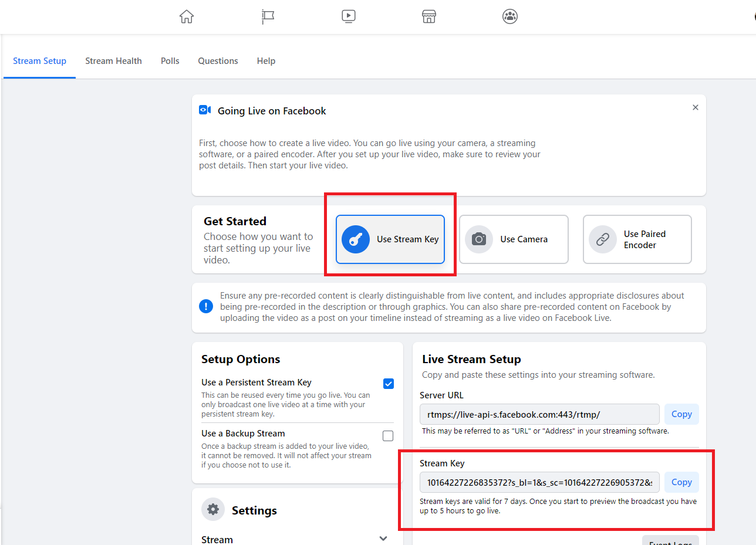Click the Setup Options heading
The height and width of the screenshot is (545, 756).
241,359
